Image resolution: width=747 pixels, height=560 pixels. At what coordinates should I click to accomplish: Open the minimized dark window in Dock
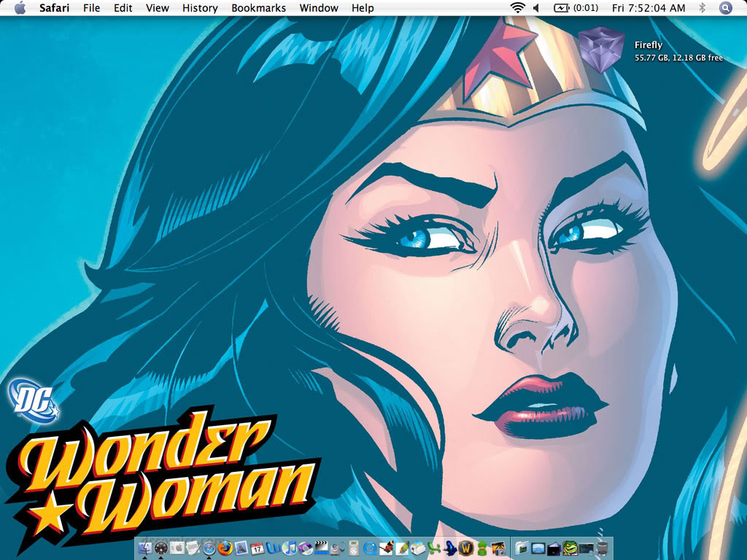(586, 548)
